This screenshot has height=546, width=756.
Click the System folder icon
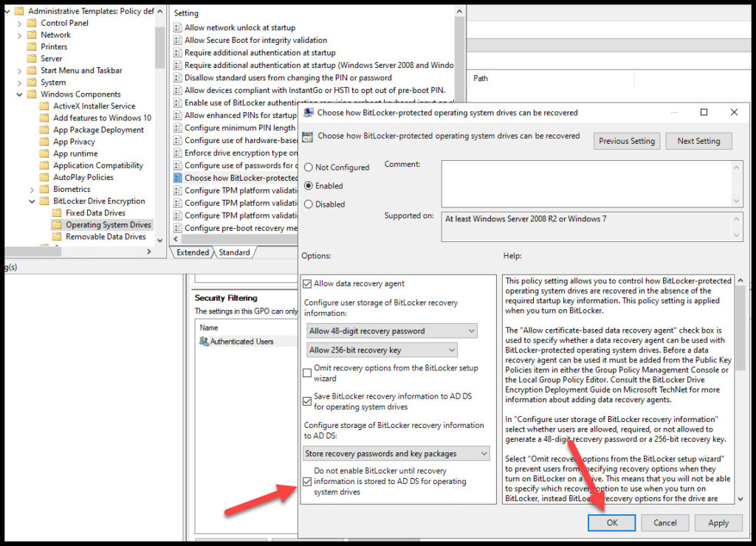click(x=32, y=83)
